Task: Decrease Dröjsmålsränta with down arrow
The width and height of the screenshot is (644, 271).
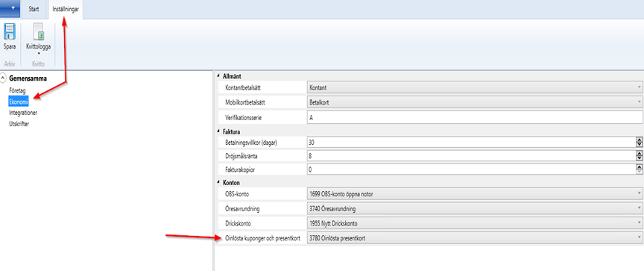Action: [x=639, y=158]
